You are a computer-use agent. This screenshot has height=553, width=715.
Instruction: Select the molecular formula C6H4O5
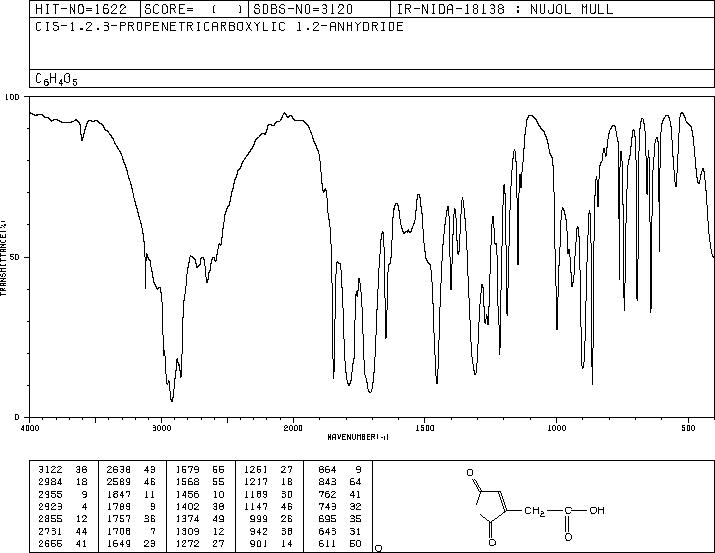(57, 79)
